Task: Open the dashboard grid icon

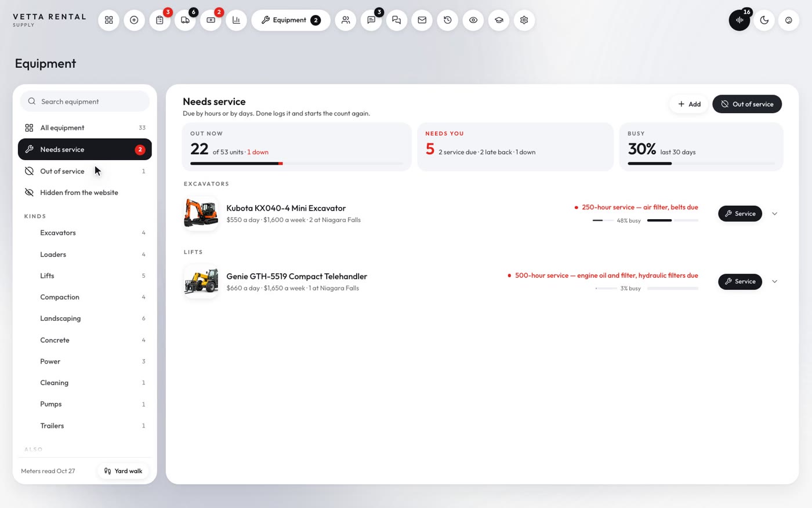Action: coord(108,20)
